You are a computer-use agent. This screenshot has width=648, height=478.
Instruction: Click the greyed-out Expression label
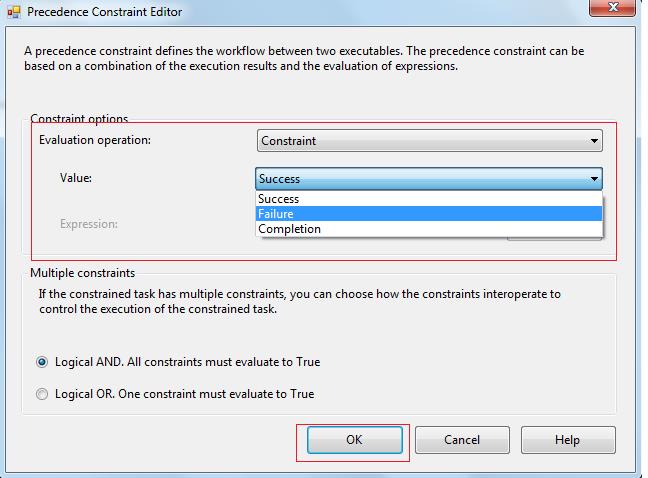pos(88,224)
